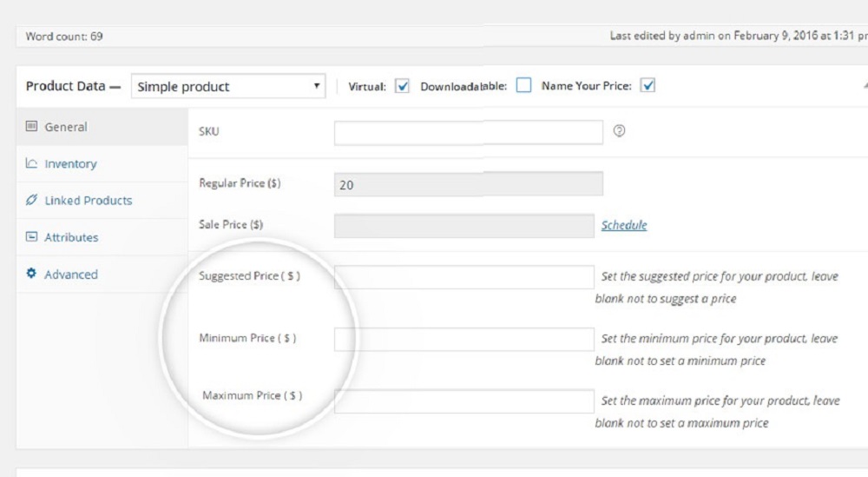Click the 'Word count: 69' text

[64, 36]
